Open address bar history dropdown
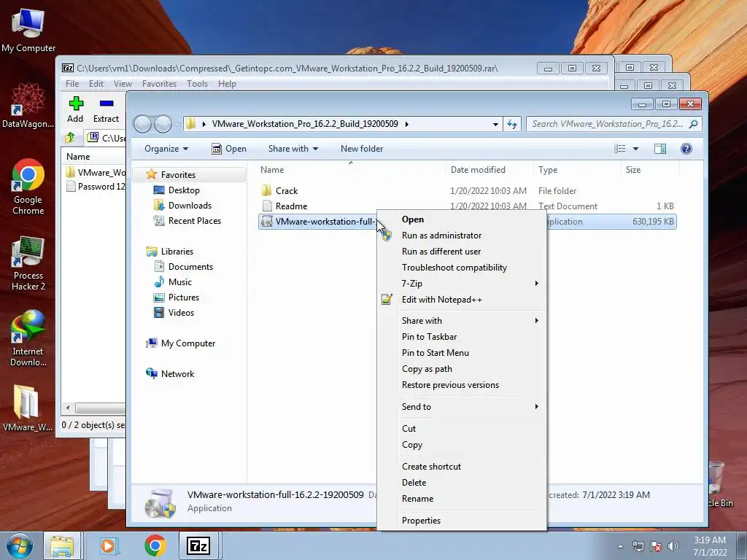The width and height of the screenshot is (747, 560). [495, 124]
